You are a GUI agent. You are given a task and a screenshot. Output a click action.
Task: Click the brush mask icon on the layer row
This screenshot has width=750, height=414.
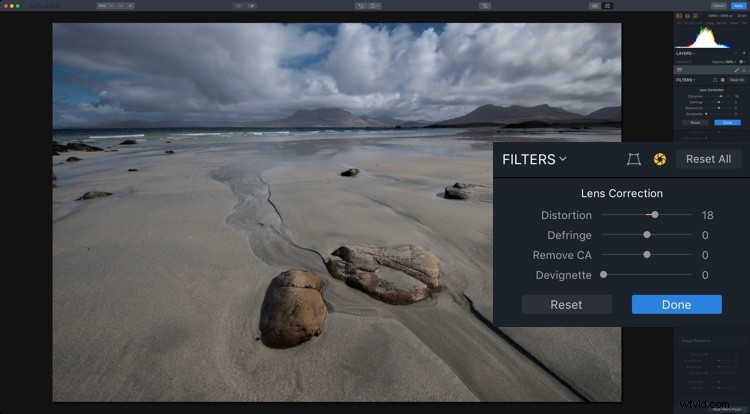pyautogui.click(x=737, y=70)
